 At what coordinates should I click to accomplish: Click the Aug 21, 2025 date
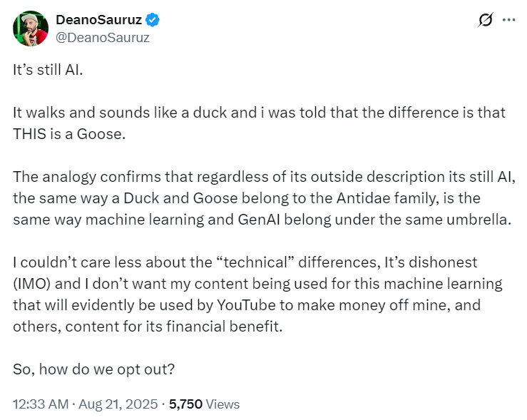coord(118,404)
